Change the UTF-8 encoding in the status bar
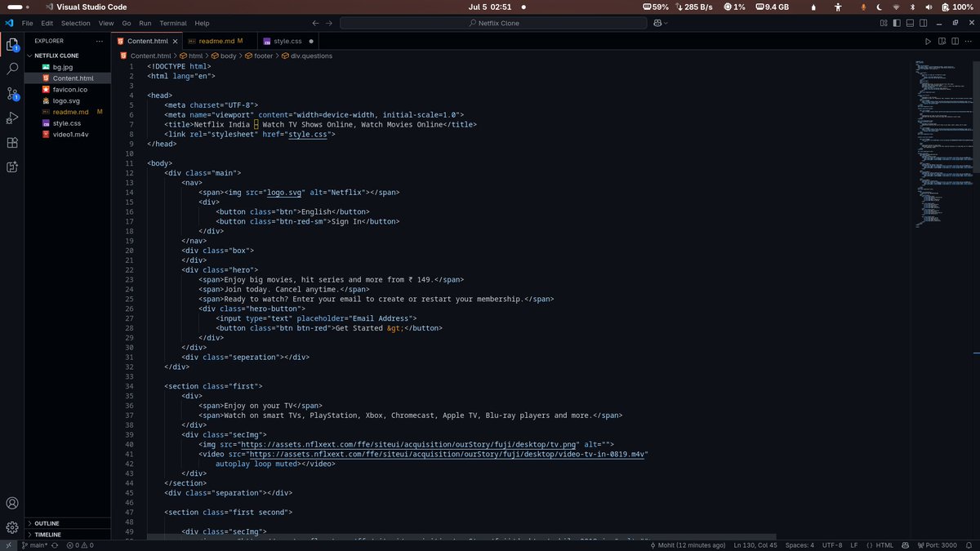Image resolution: width=980 pixels, height=551 pixels. point(831,544)
